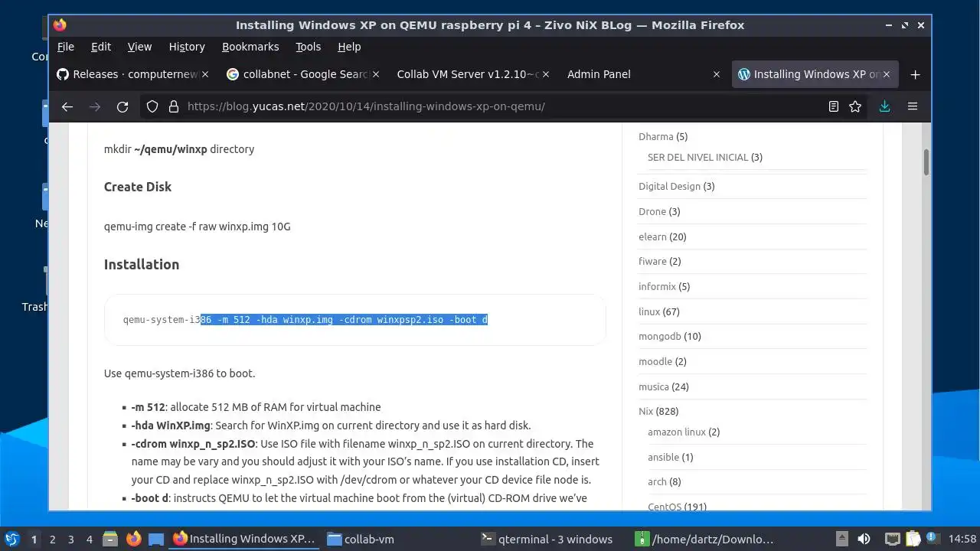The image size is (980, 551).
Task: Switch to Releases computernewb tab
Action: pyautogui.click(x=132, y=74)
